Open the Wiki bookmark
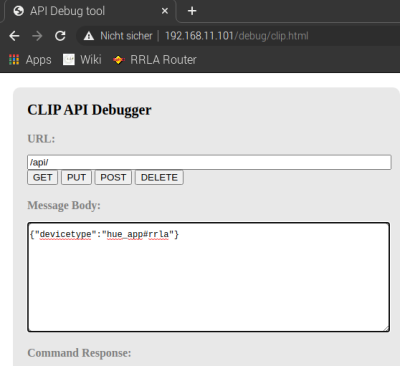 (82, 60)
